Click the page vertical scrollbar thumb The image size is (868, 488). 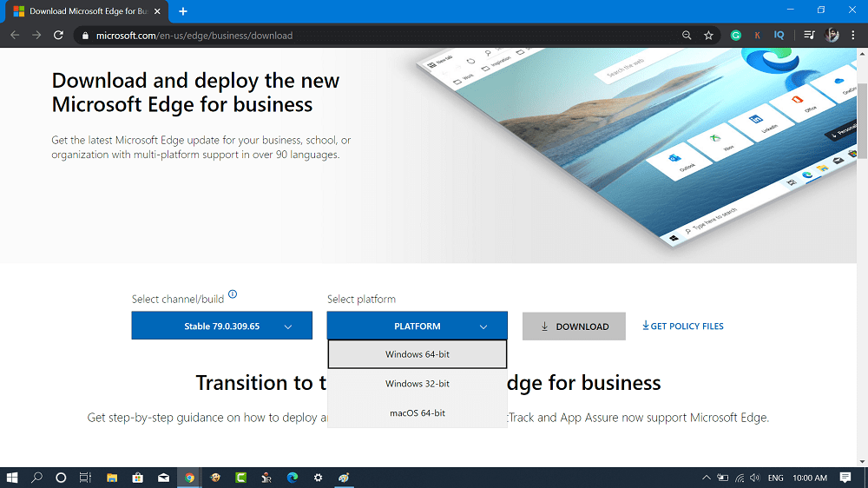(863, 120)
